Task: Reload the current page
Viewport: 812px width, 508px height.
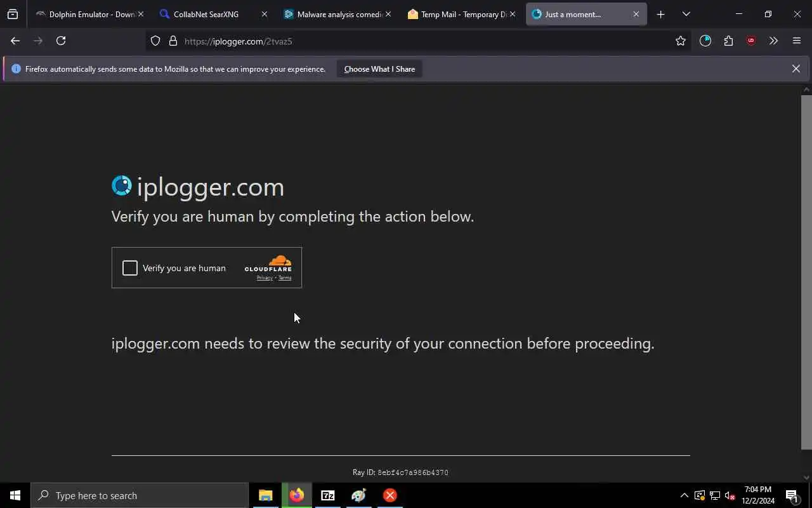Action: pos(61,41)
